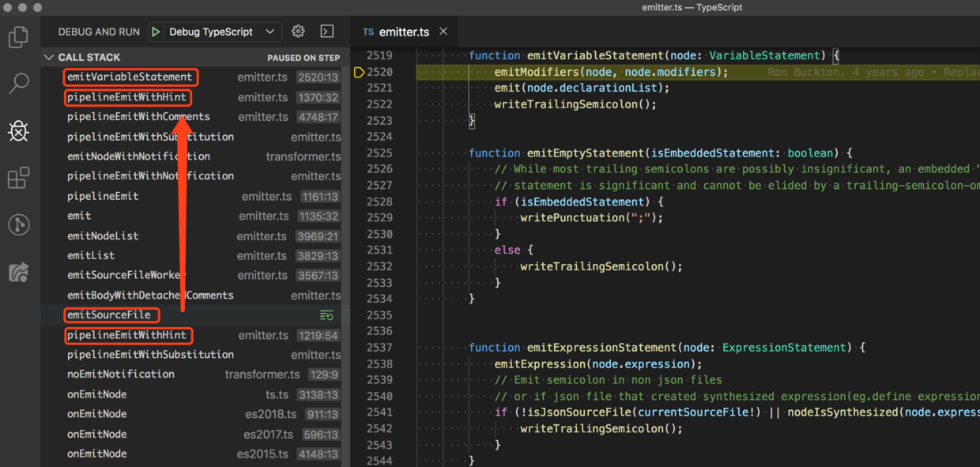This screenshot has width=980, height=467.
Task: Switch to the emitter.ts editor tab
Action: point(403,32)
